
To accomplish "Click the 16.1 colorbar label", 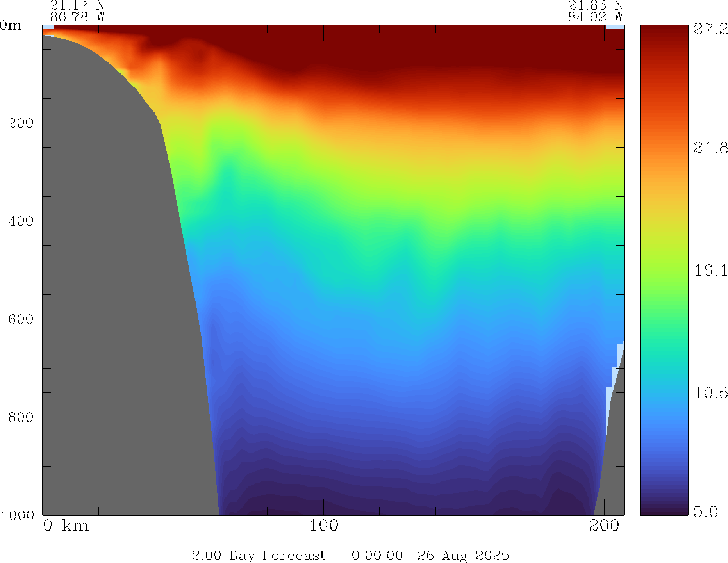I will coord(710,270).
